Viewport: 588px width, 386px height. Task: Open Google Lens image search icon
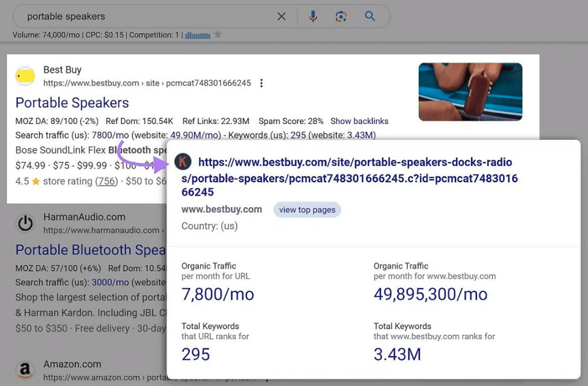pyautogui.click(x=340, y=16)
